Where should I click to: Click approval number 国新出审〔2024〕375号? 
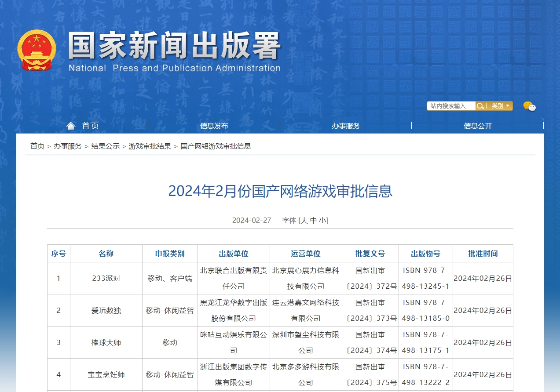370,375
